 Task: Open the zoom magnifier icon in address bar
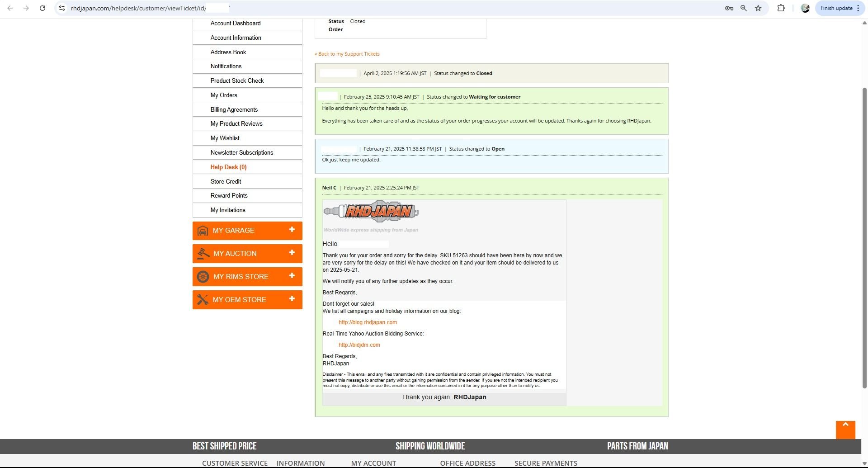744,8
